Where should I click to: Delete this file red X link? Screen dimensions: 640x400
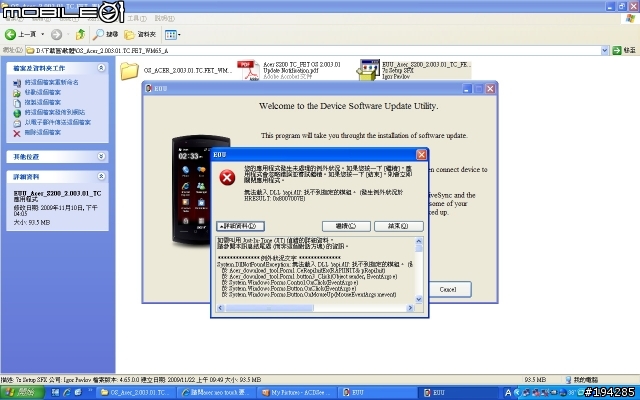[17, 133]
